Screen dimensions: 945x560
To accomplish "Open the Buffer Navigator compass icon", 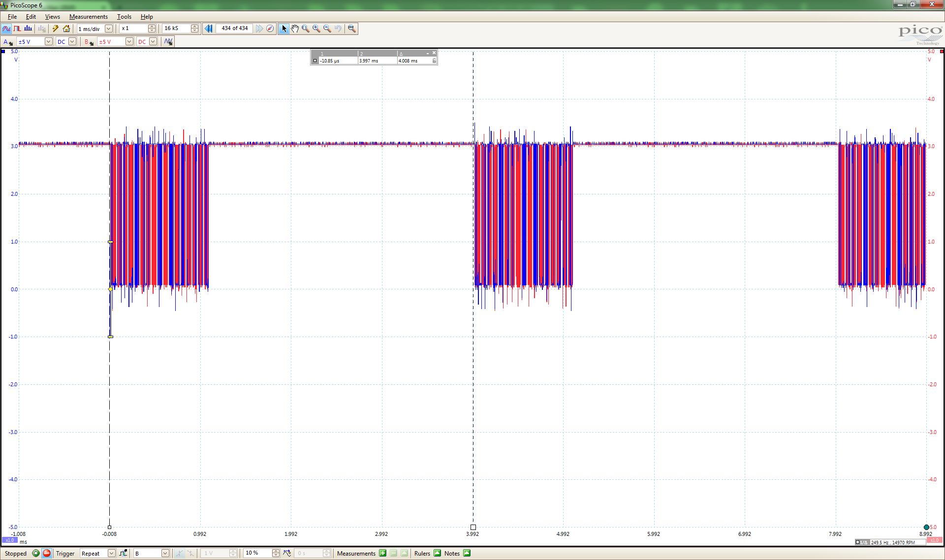I will [270, 29].
